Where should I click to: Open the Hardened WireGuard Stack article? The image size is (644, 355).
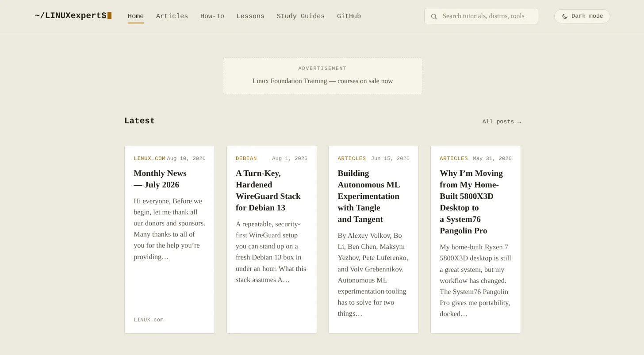tap(268, 191)
